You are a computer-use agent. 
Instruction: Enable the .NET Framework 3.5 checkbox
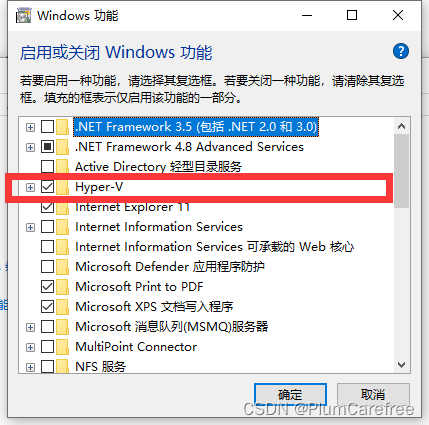click(47, 127)
